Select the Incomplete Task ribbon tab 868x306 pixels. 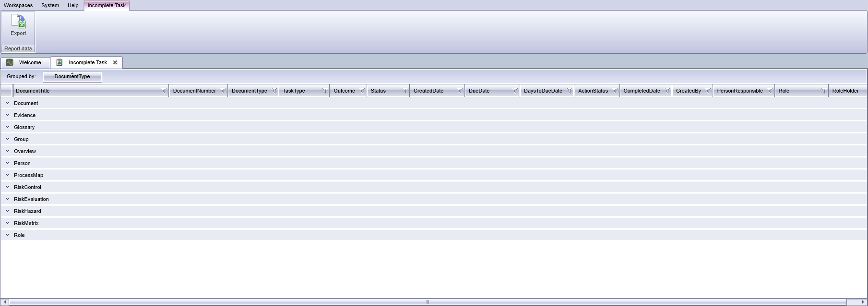[x=107, y=5]
